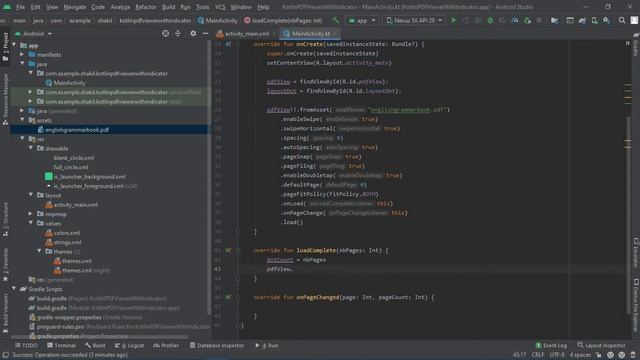Open Project panel settings gear
Viewport: 640px width, 360px height.
click(193, 33)
